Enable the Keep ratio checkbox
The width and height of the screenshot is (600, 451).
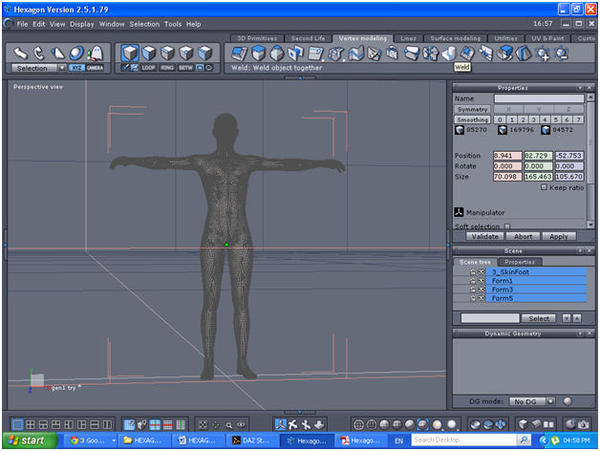point(544,187)
